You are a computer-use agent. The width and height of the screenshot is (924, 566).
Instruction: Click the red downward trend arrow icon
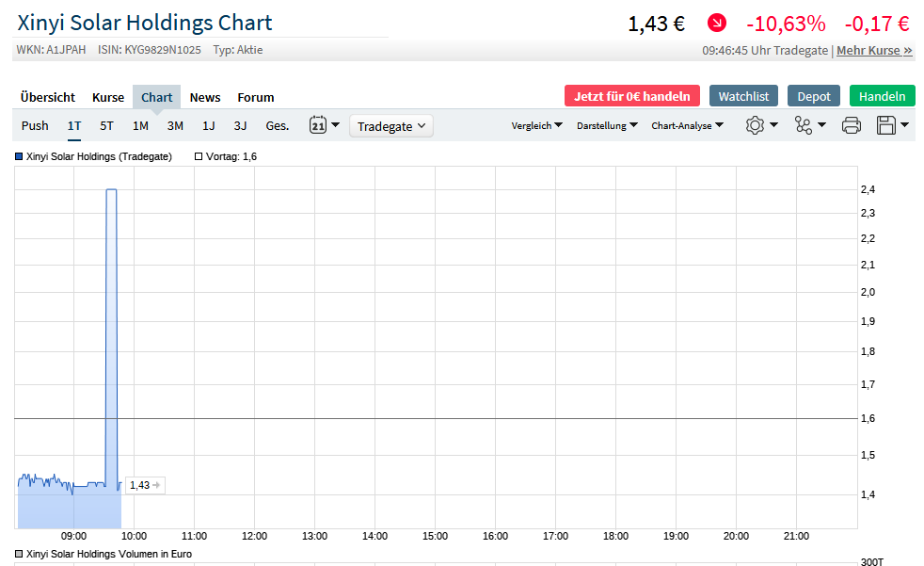coord(716,23)
